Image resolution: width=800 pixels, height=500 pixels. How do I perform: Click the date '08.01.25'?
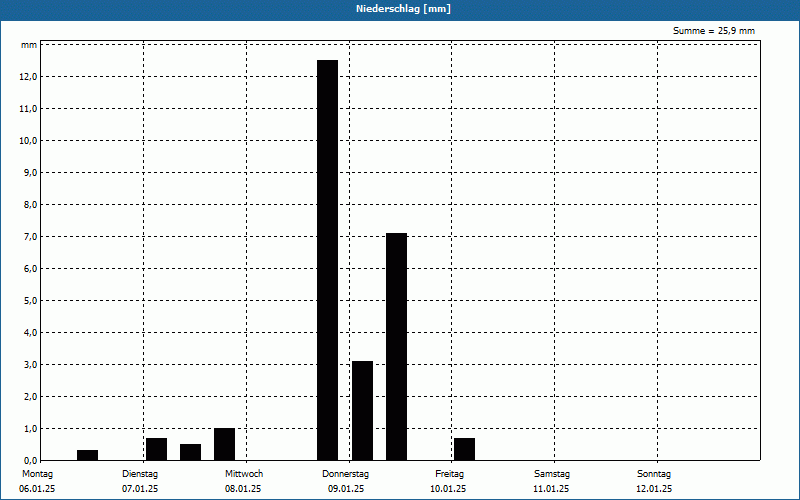click(x=243, y=489)
